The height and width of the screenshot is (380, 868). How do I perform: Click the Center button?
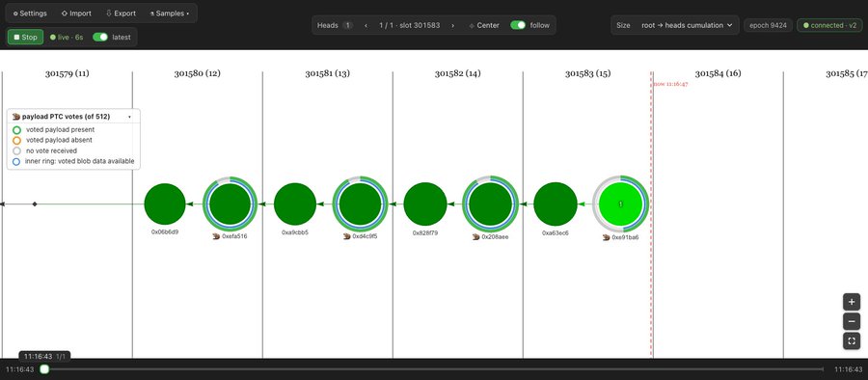pos(483,25)
